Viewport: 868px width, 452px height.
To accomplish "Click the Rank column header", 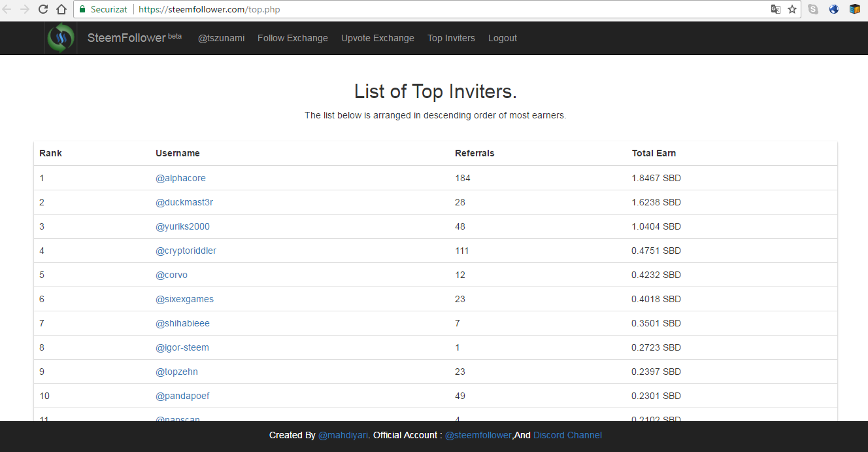I will point(50,153).
